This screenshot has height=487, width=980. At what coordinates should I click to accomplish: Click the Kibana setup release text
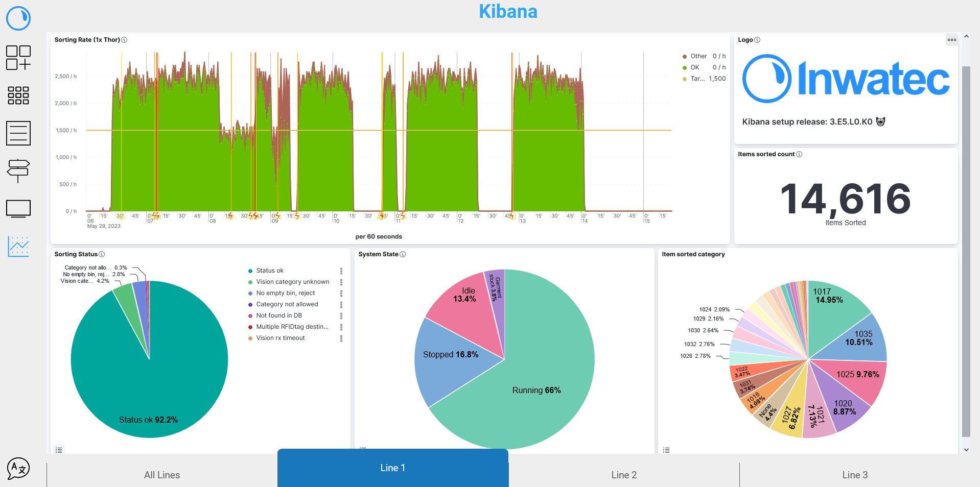coord(813,121)
